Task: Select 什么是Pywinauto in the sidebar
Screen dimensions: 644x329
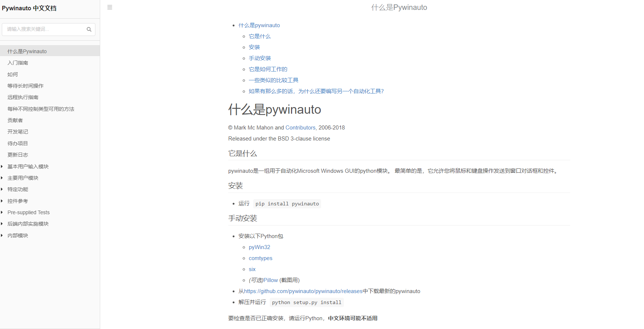Action: pyautogui.click(x=50, y=51)
